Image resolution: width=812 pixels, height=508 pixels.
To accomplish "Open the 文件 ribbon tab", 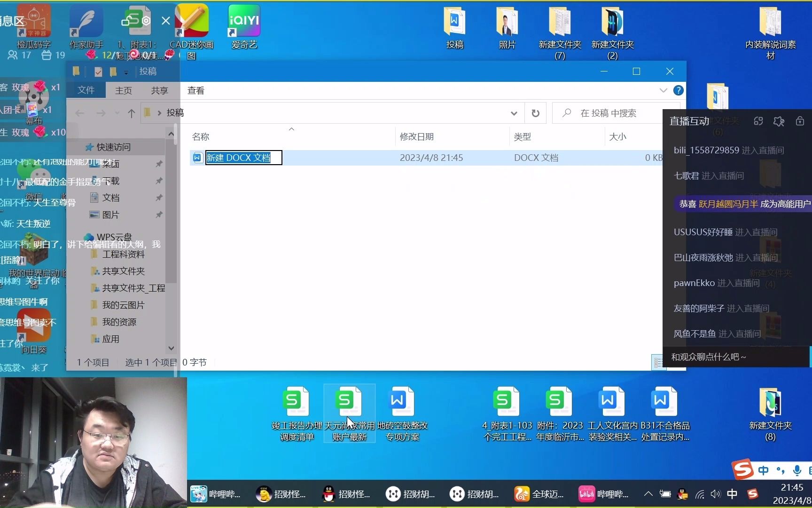I will click(86, 90).
